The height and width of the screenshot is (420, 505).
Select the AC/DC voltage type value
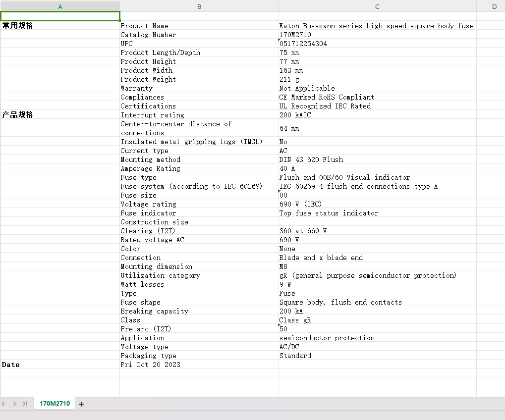[x=377, y=347]
